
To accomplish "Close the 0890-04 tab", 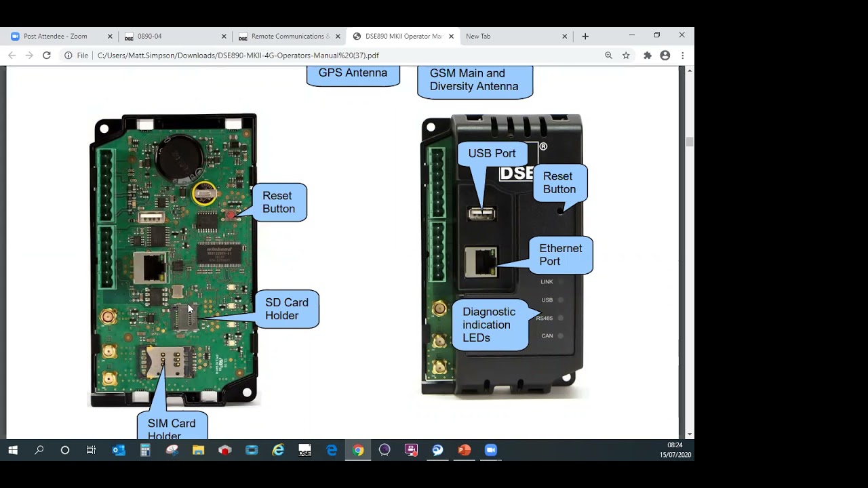I will [x=224, y=37].
